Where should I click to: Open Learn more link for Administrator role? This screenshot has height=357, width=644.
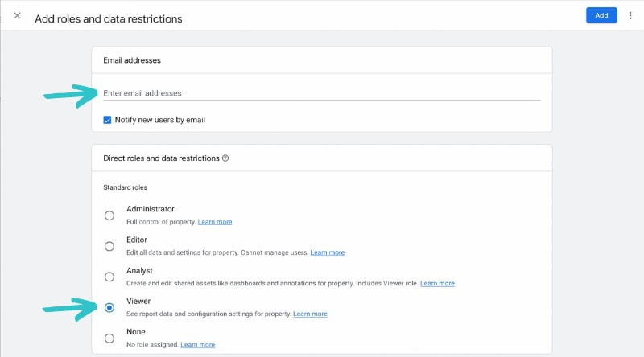[x=215, y=222]
